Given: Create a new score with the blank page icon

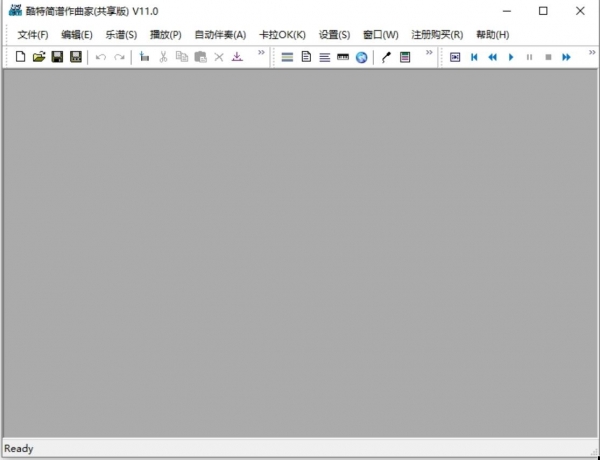Looking at the screenshot, I should point(20,57).
